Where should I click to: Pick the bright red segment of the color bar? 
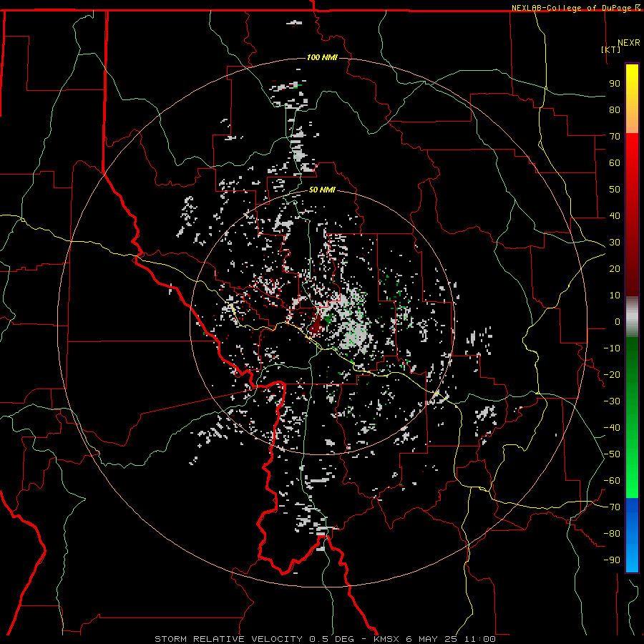coord(632,152)
